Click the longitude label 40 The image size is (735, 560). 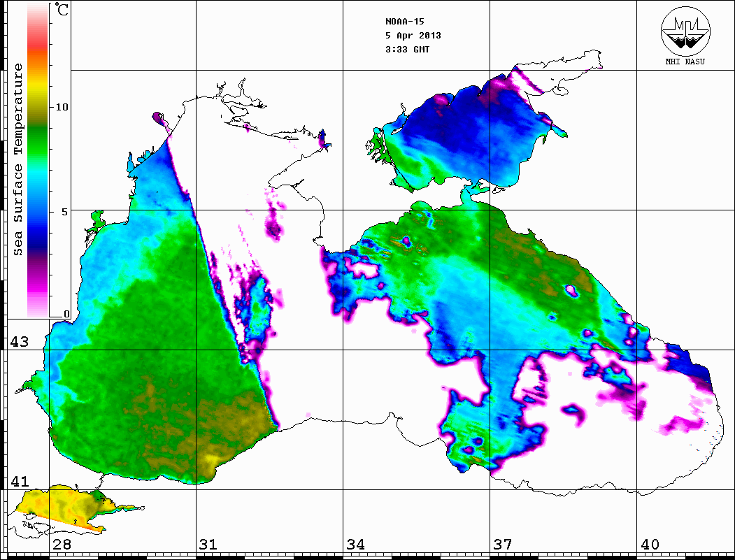coord(650,544)
